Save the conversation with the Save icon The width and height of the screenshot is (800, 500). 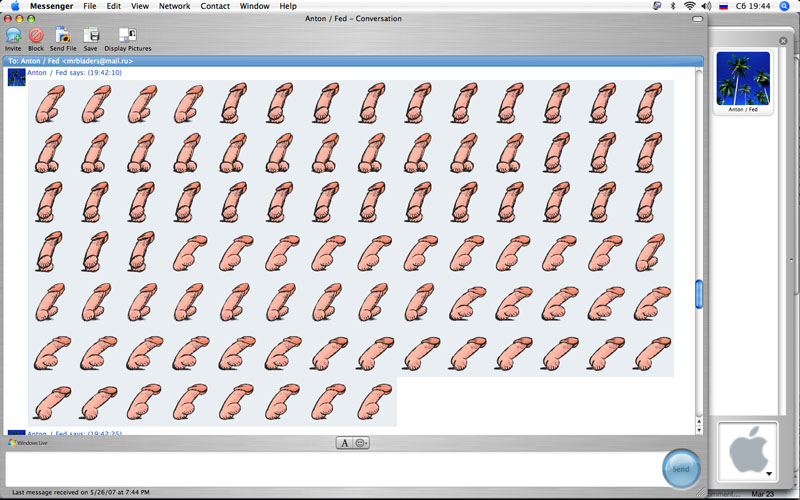click(91, 36)
